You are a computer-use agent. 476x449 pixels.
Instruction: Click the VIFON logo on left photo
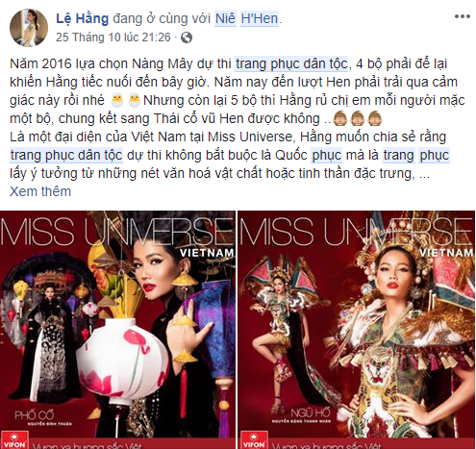coord(14,440)
